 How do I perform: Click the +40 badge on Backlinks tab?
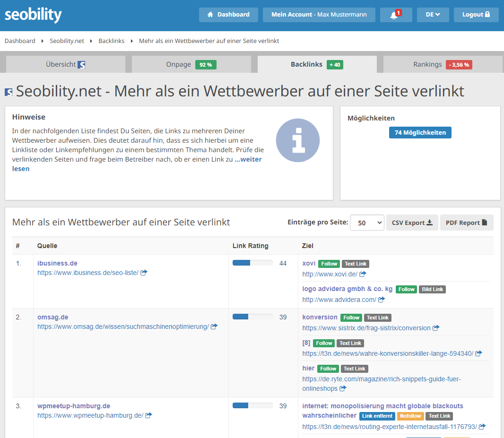335,65
